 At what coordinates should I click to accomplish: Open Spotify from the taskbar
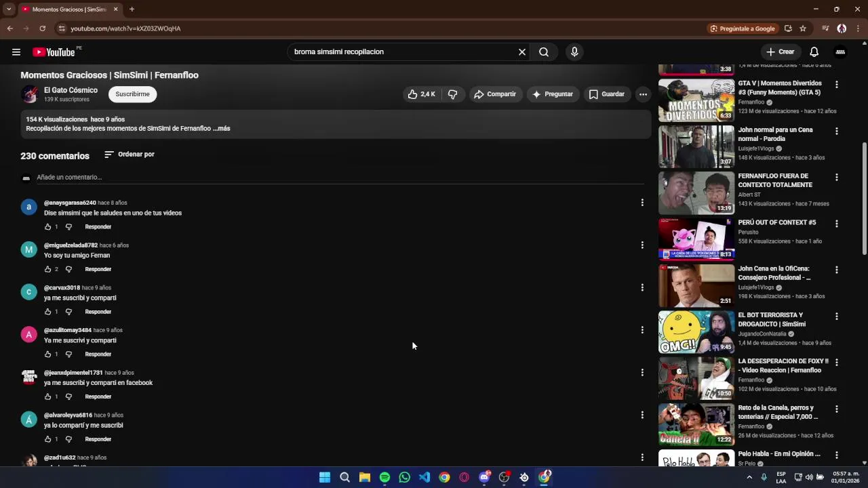coord(384,478)
